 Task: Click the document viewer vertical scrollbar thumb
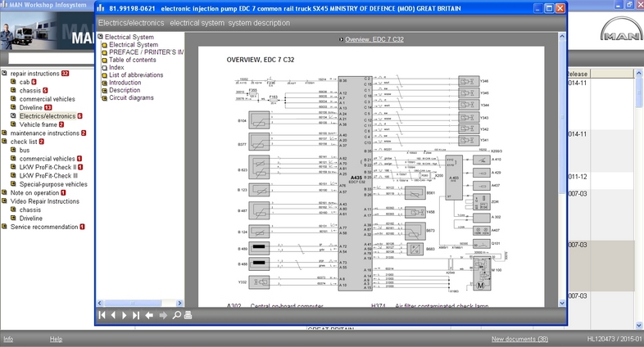562,117
